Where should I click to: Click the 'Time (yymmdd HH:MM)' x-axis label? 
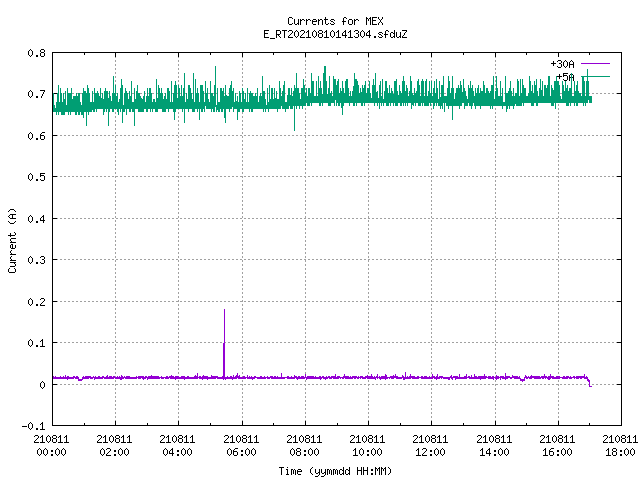335,471
